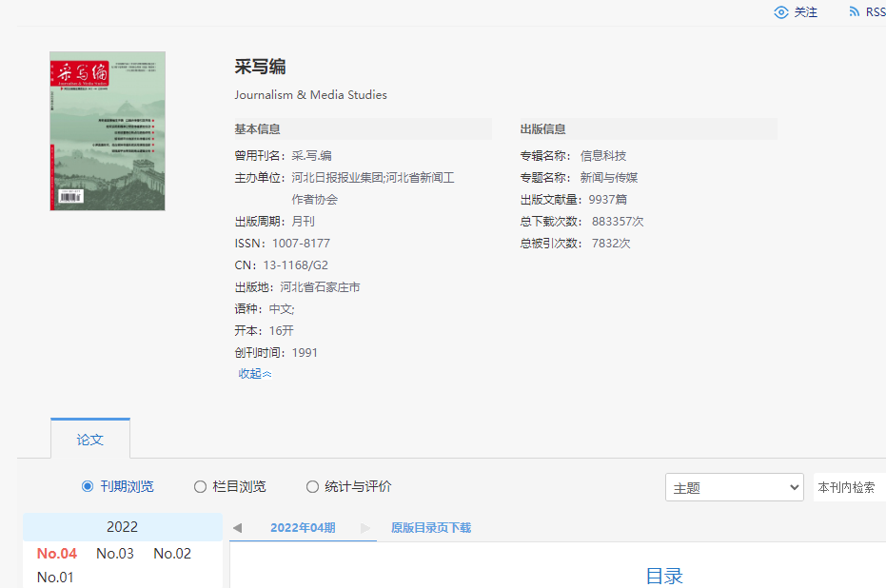
Task: Open issue No.03 of 2022
Action: (x=115, y=554)
